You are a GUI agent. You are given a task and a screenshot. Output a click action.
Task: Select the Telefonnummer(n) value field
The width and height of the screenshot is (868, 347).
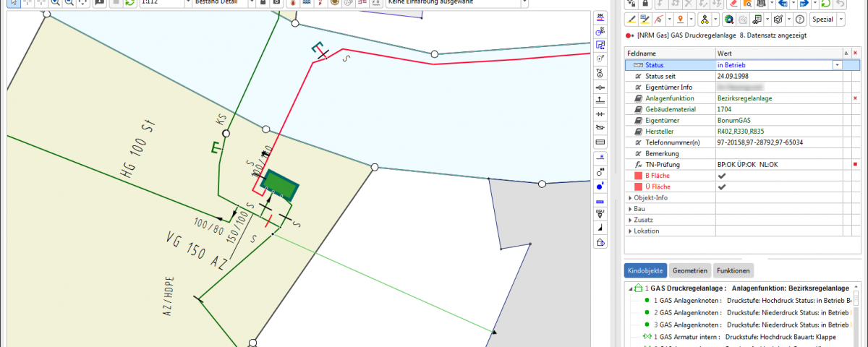[778, 142]
